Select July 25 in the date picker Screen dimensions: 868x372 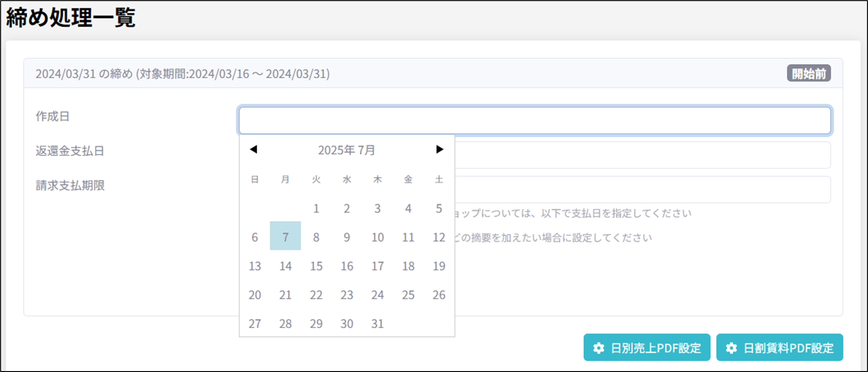(408, 295)
